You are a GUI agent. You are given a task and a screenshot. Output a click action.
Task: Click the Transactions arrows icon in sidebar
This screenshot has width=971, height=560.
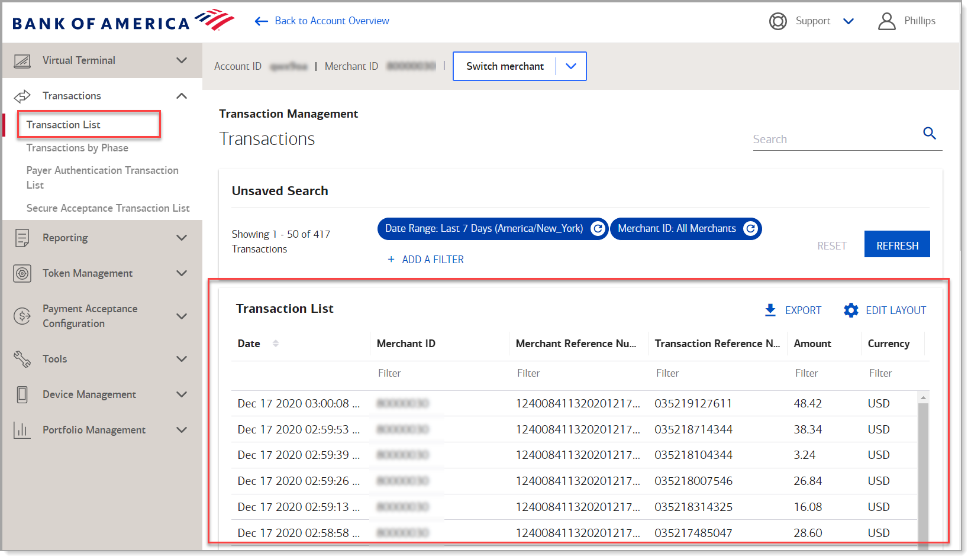[x=22, y=96]
